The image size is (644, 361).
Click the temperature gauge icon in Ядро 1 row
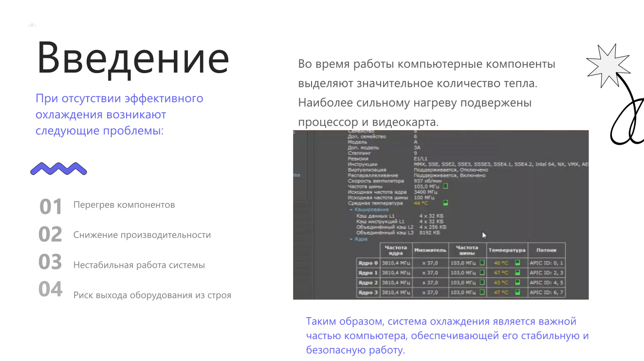pos(518,273)
